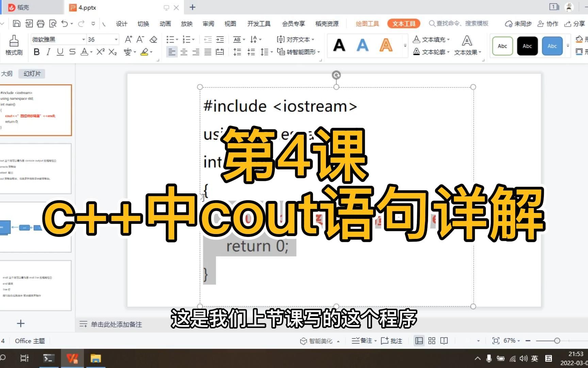
Task: Select black A preset text style
Action: coord(339,45)
